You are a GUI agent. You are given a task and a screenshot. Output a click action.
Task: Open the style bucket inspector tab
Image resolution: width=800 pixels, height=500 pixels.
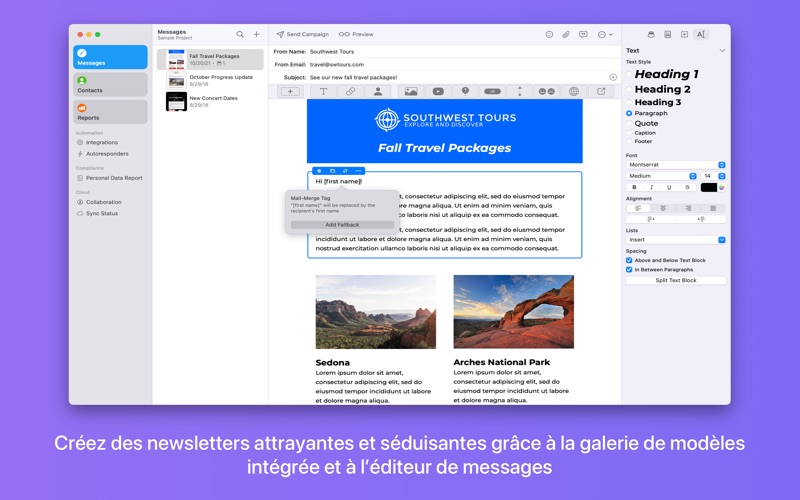651,34
